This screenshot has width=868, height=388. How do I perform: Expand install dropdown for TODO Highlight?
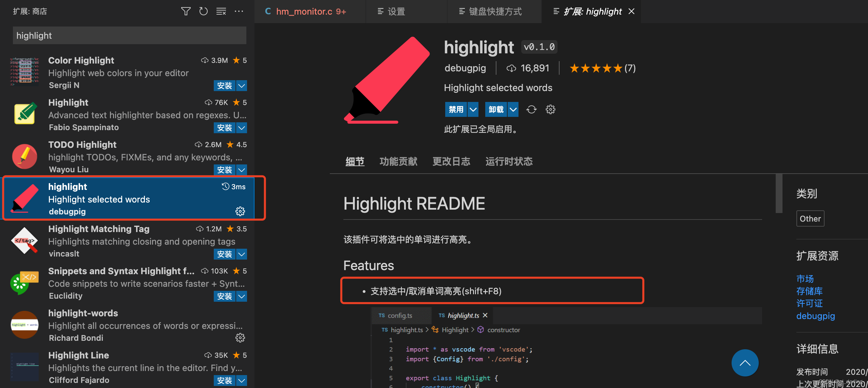(242, 170)
